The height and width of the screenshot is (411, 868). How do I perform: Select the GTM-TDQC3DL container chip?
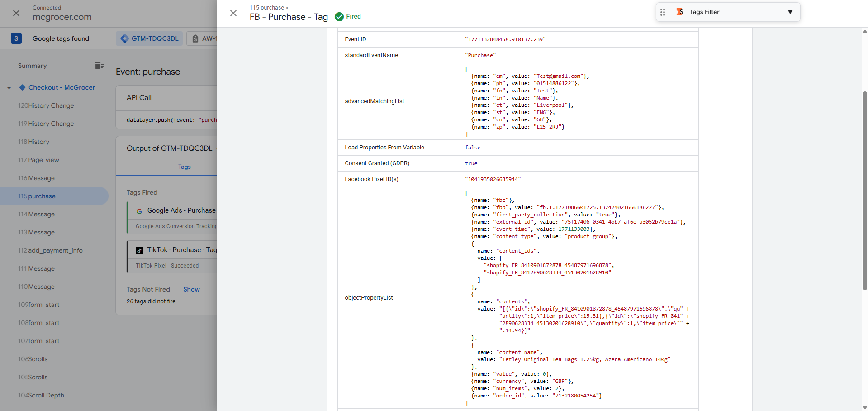click(x=150, y=38)
